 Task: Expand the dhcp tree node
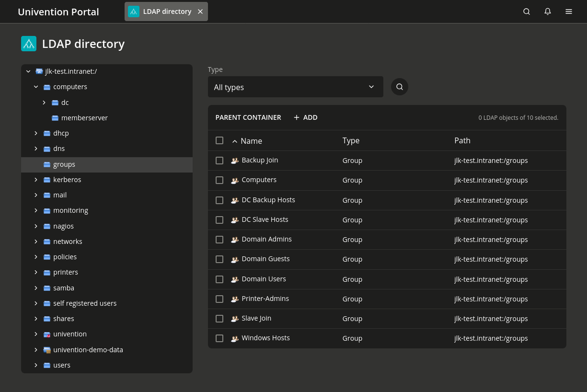point(36,133)
